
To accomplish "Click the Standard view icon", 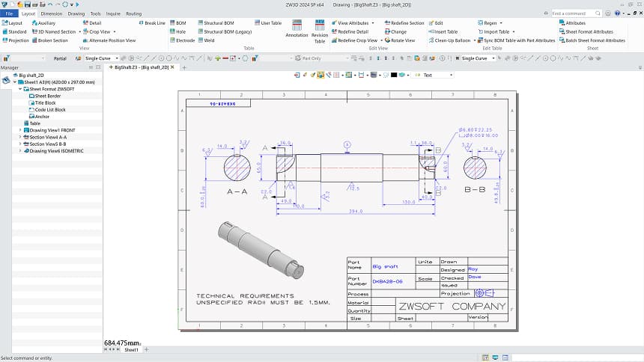I will [x=4, y=31].
